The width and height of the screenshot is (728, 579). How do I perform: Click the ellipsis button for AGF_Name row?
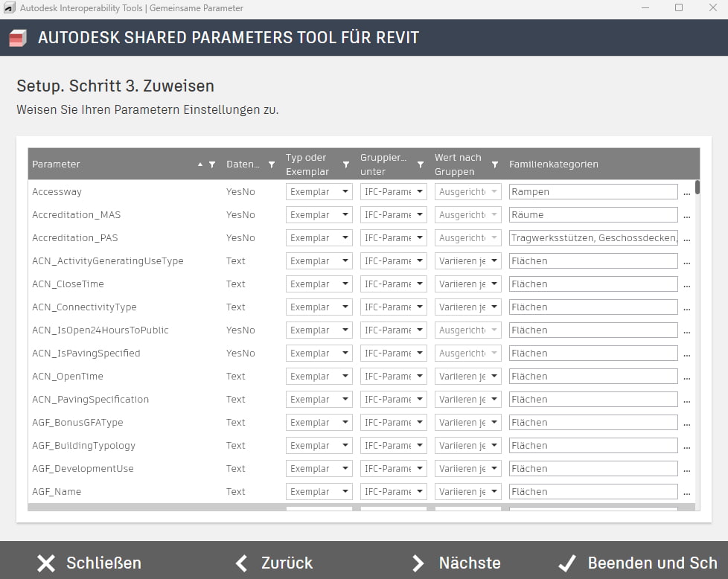point(687,493)
